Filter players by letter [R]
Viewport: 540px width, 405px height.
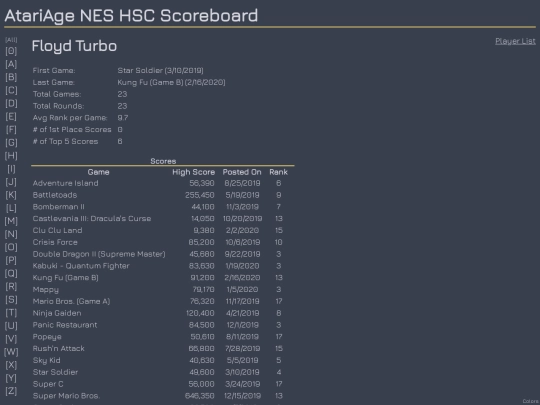coord(11,287)
